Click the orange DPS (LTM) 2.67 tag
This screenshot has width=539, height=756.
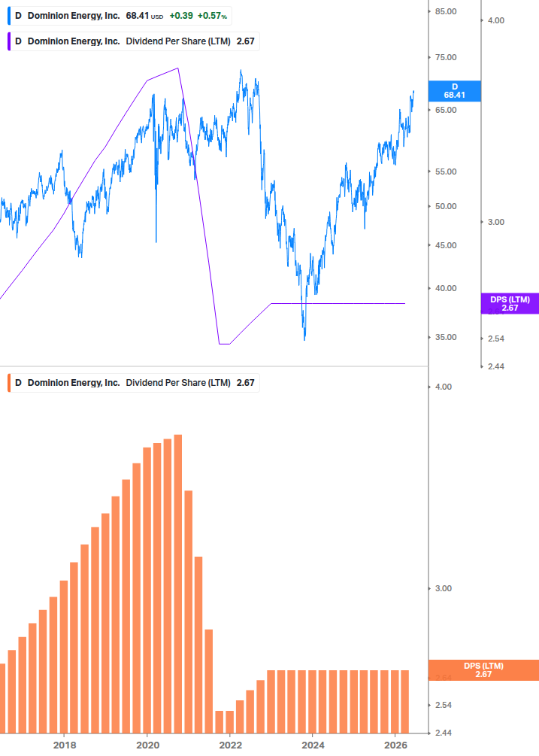click(483, 670)
